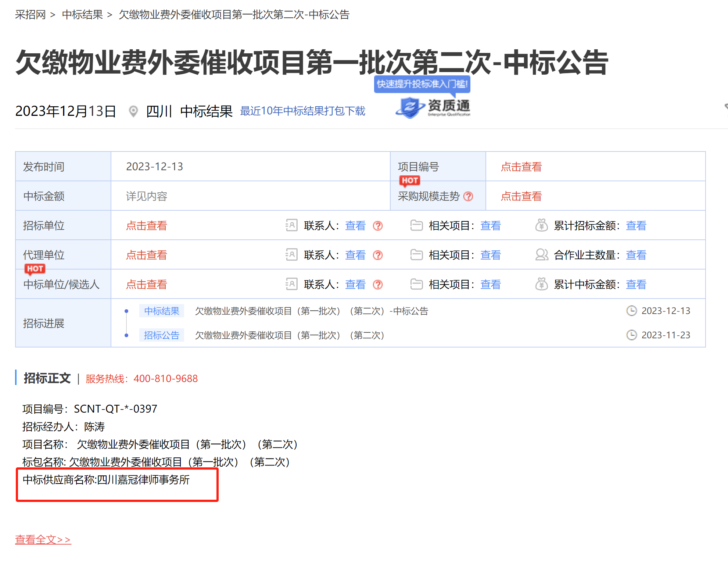Image resolution: width=728 pixels, height=574 pixels.
Task: Click the map pin location icon
Action: tap(133, 111)
